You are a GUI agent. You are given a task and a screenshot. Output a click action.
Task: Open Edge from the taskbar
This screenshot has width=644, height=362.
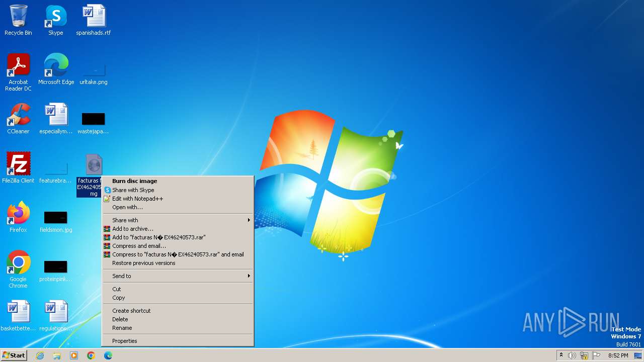pyautogui.click(x=108, y=355)
